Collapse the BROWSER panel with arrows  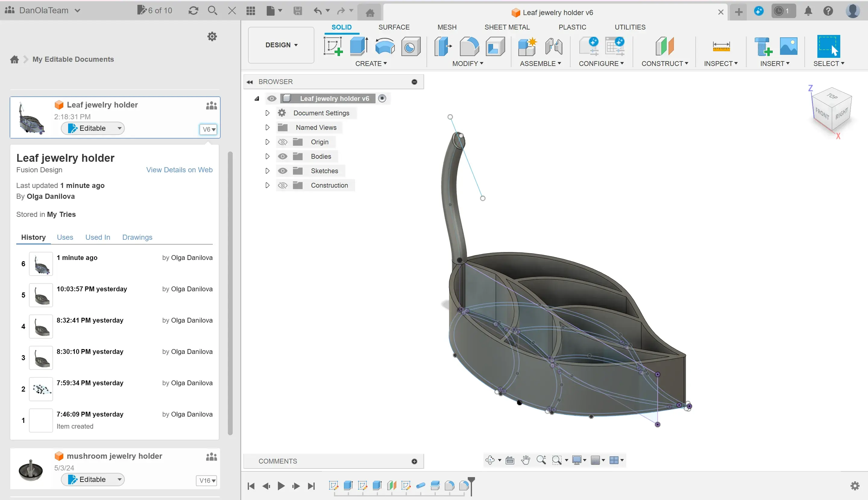coord(250,82)
